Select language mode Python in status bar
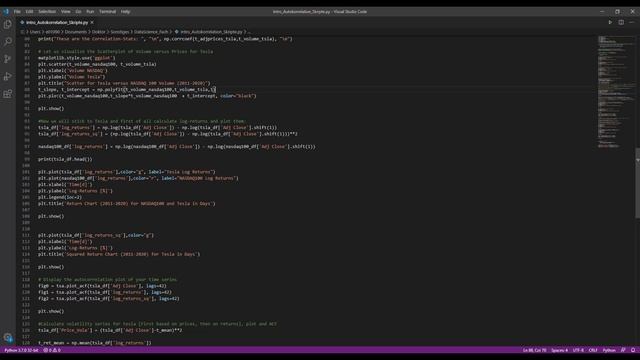Viewport: 640px width, 360px height. (609, 350)
